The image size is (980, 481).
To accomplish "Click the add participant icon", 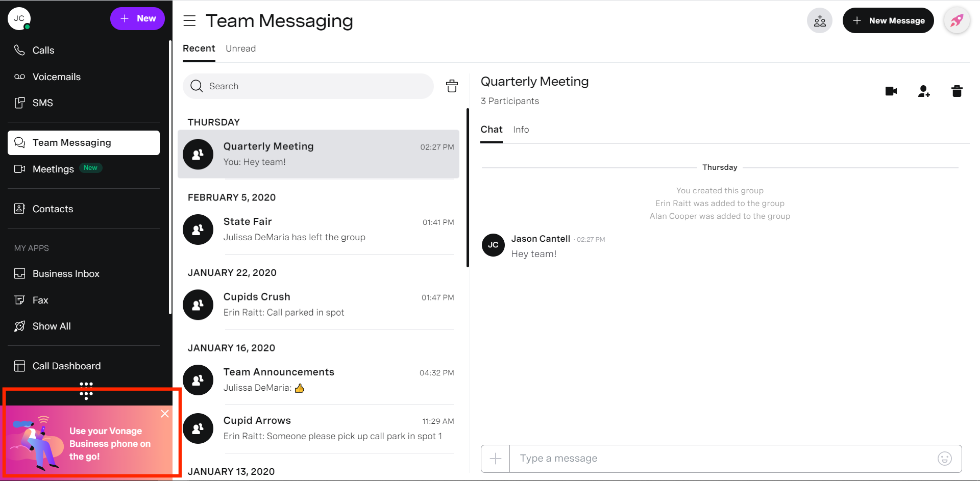I will pos(924,91).
